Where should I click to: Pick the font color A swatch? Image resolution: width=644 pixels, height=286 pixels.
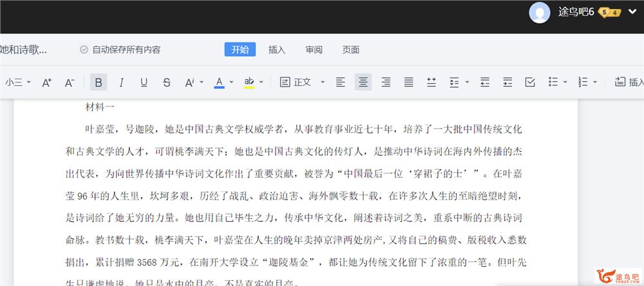tap(219, 82)
